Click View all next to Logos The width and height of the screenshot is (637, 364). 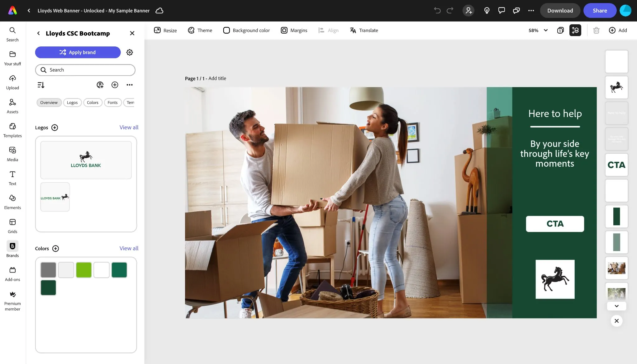pyautogui.click(x=129, y=127)
